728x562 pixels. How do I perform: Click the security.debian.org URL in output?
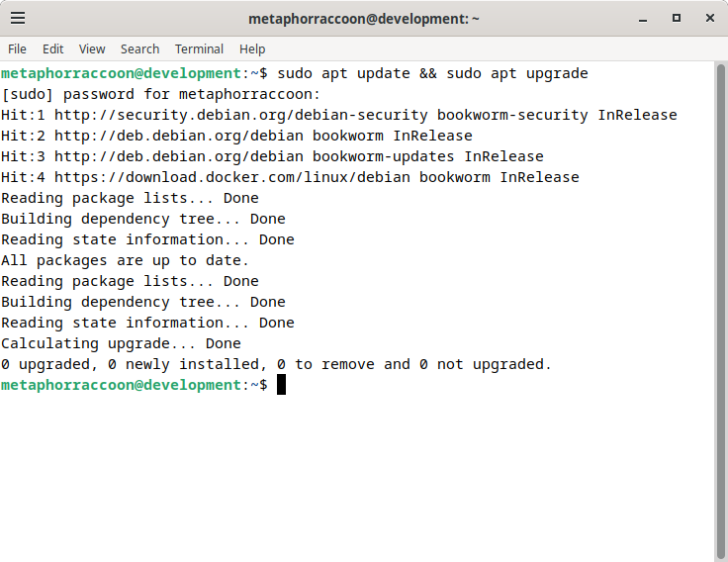pyautogui.click(x=241, y=115)
